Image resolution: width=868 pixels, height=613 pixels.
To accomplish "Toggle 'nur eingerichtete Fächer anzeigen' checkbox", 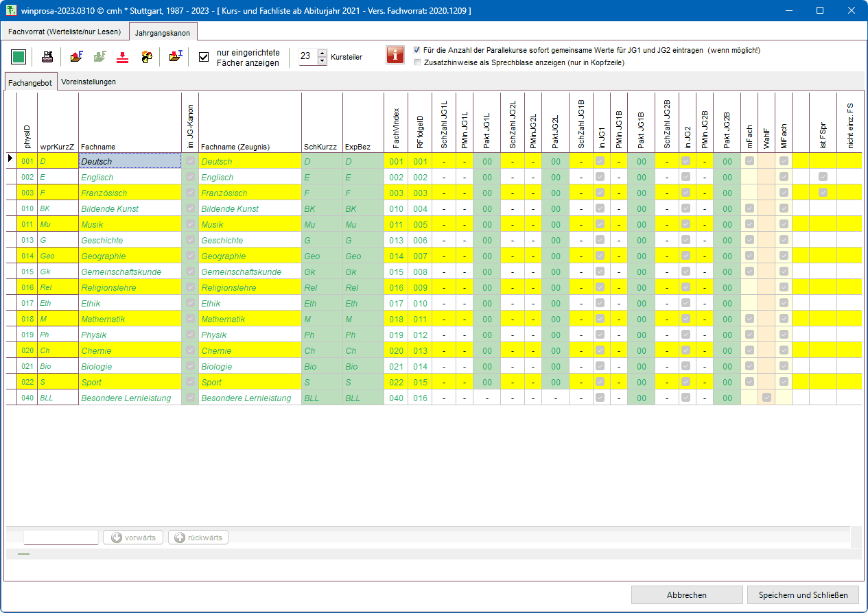I will [x=204, y=57].
